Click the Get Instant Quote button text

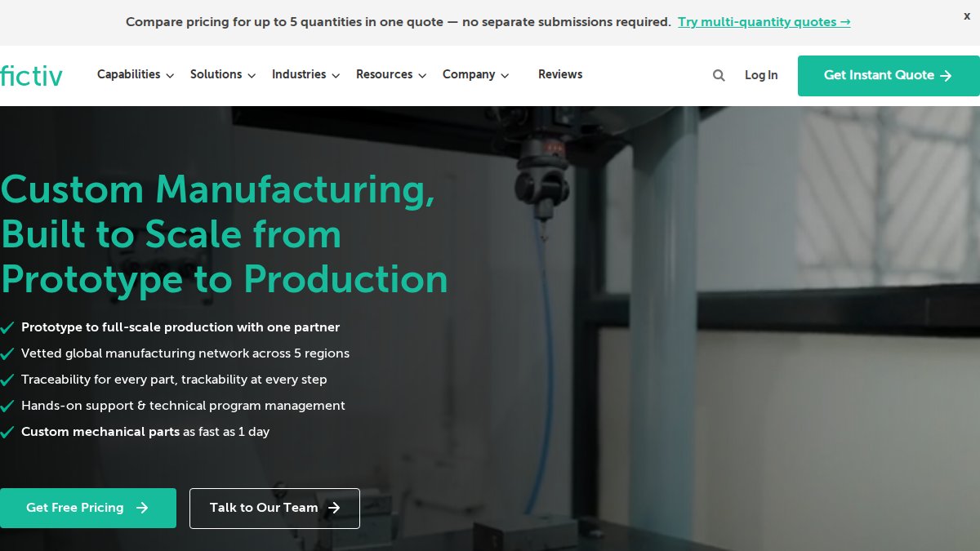(879, 75)
